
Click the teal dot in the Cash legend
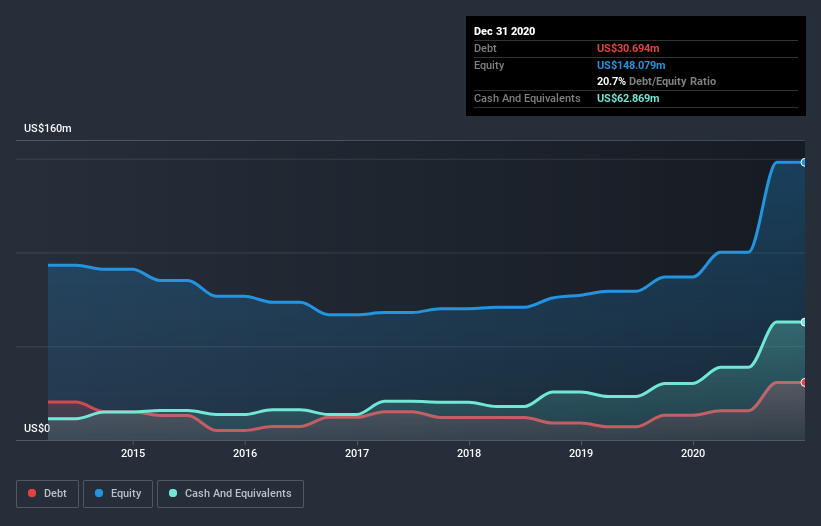point(173,493)
